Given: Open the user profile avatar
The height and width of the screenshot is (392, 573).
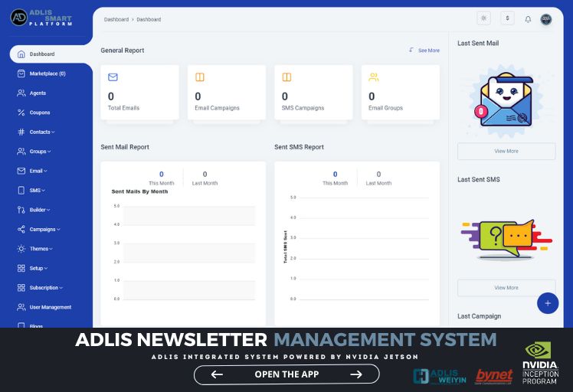Looking at the screenshot, I should pyautogui.click(x=546, y=19).
